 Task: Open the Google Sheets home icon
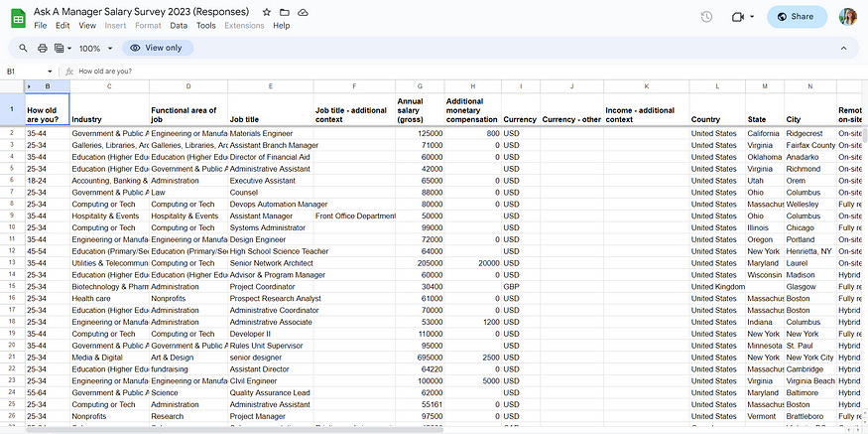(17, 17)
